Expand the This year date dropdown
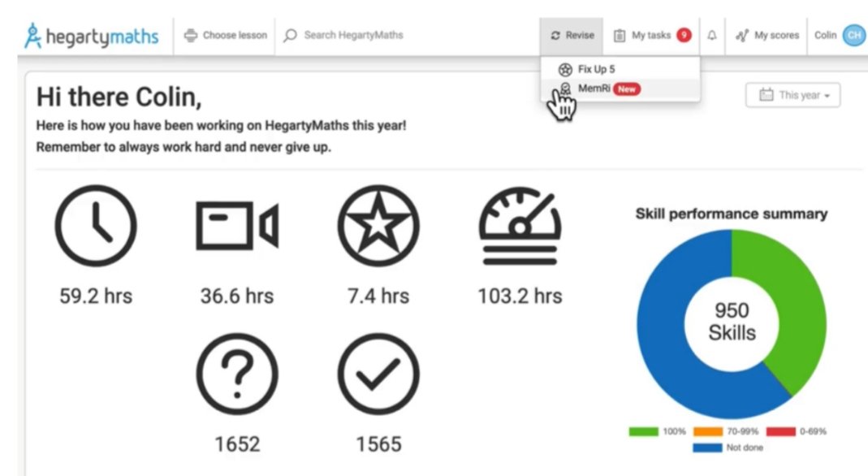 point(792,95)
